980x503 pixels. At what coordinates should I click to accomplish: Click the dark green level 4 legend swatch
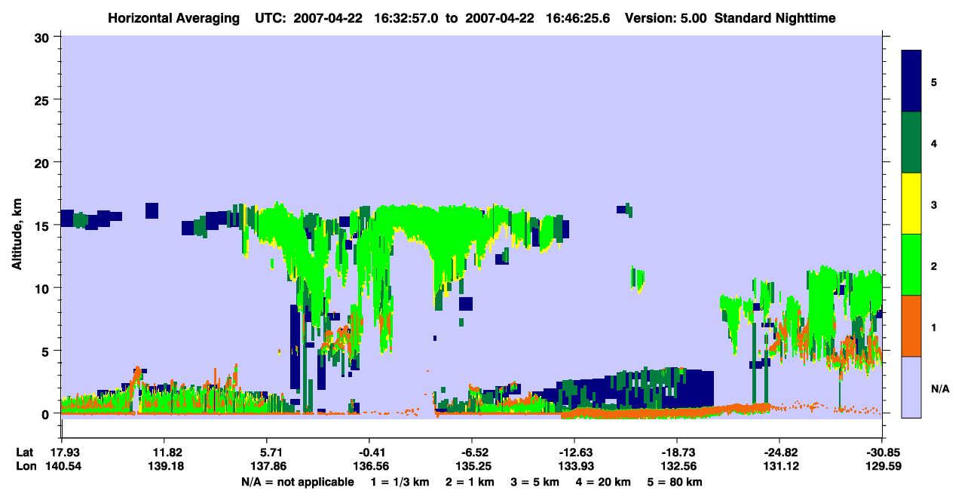[x=911, y=143]
